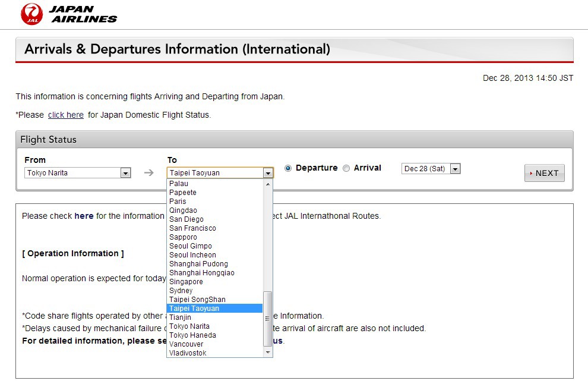
Task: Pick Singapore from the destination list
Action: [x=186, y=282]
